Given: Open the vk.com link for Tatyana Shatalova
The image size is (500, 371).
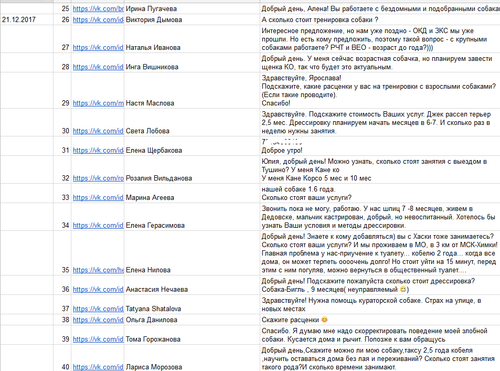Looking at the screenshot, I should coord(98,309).
